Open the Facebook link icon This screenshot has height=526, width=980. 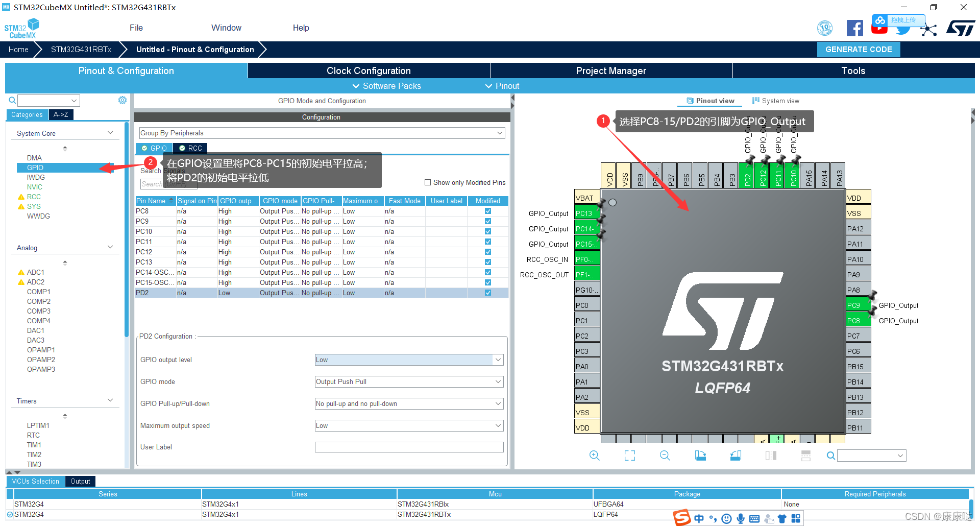854,28
